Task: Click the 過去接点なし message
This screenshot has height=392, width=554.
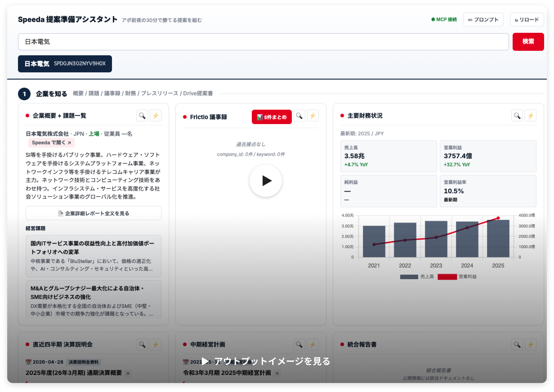Action: pyautogui.click(x=251, y=144)
